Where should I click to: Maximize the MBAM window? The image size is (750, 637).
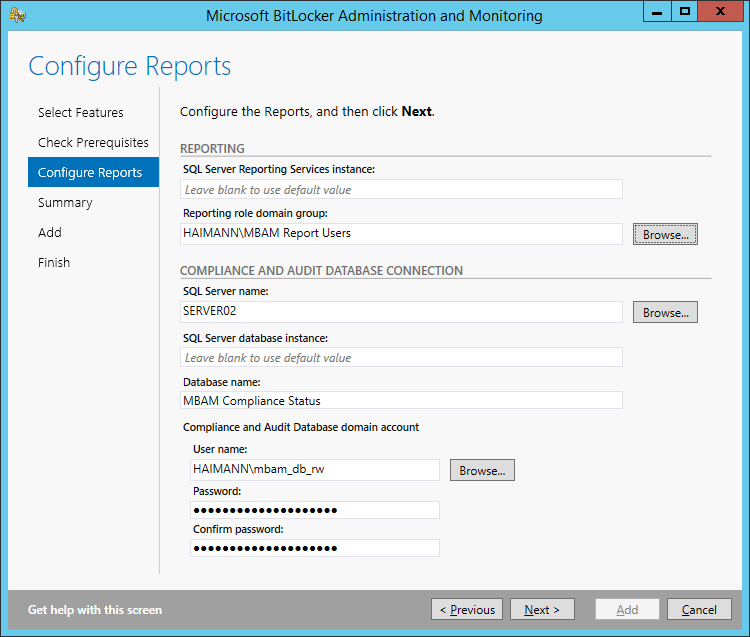pos(684,11)
